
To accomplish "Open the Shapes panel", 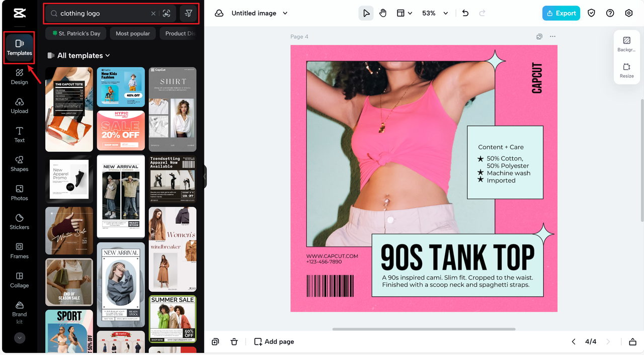I will tap(20, 163).
